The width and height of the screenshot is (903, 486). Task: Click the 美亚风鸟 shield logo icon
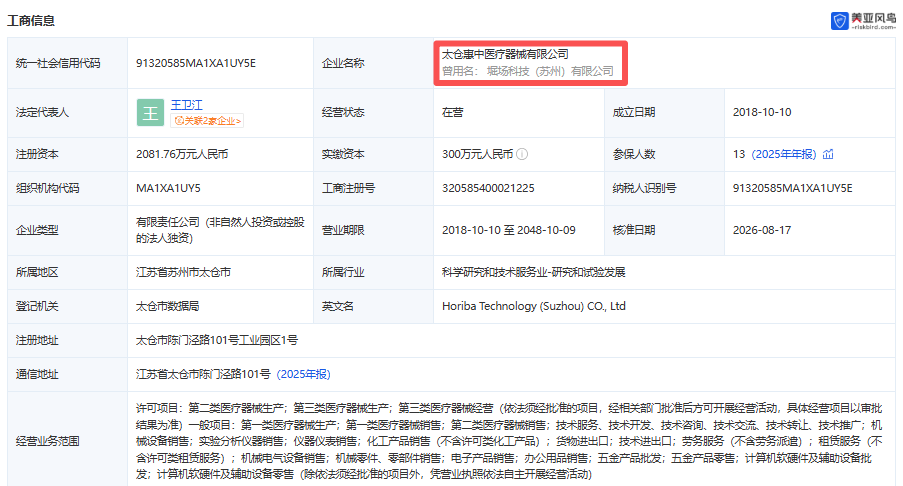(x=840, y=21)
